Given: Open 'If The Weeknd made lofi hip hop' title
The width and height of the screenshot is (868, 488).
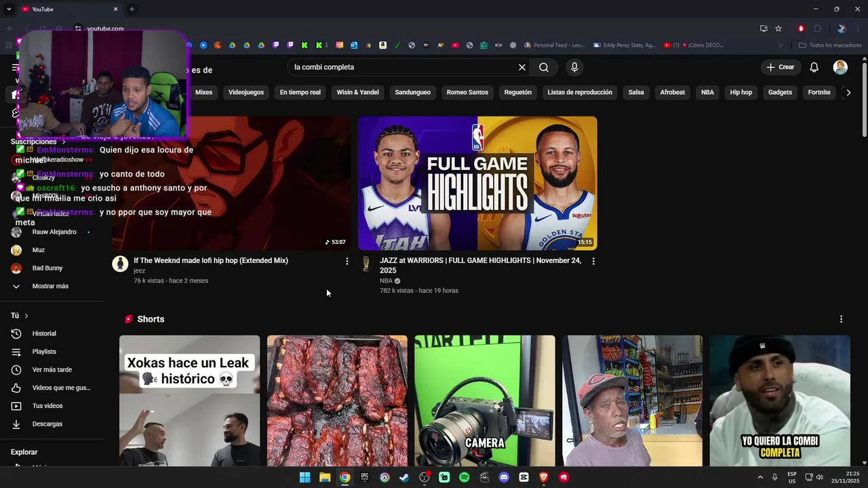Looking at the screenshot, I should click(211, 260).
